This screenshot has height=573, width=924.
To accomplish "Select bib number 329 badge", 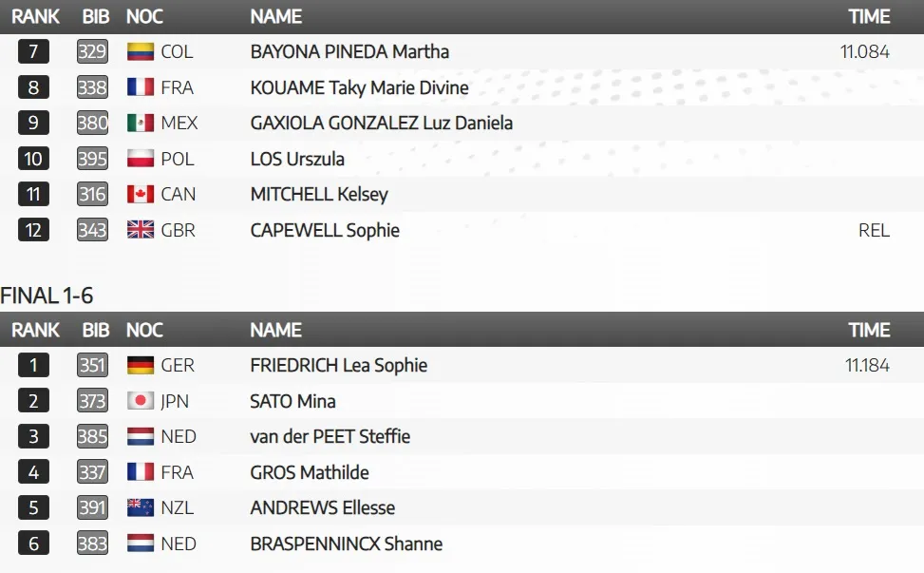I will tap(92, 52).
